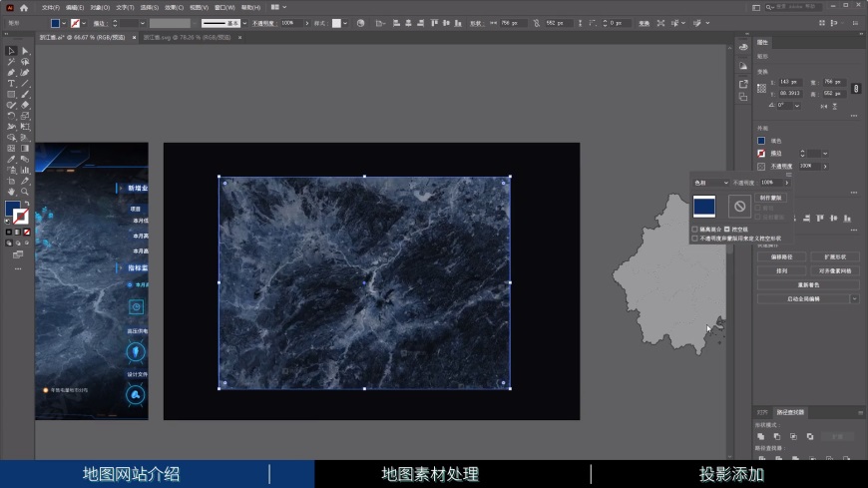Click the Unite shape mode icon
This screenshot has width=868, height=488.
(x=761, y=436)
